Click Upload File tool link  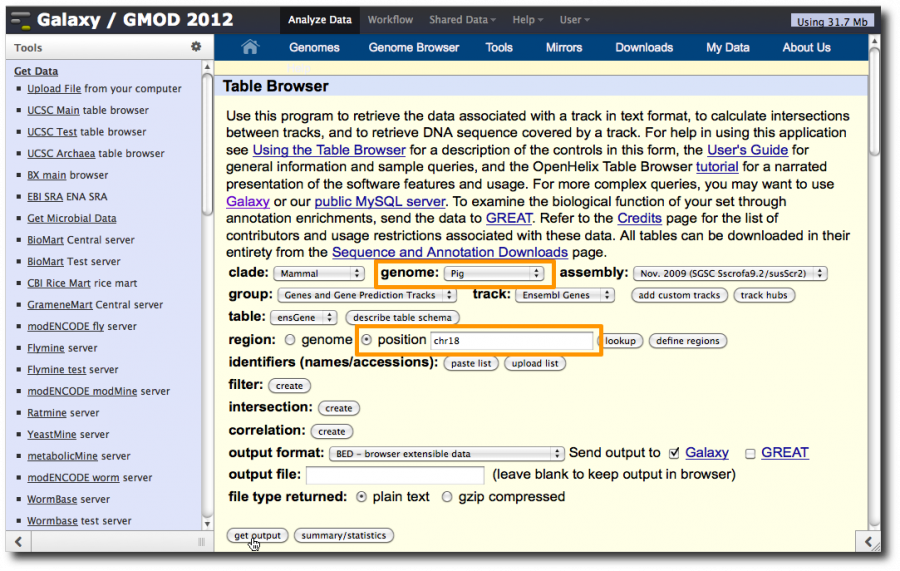(54, 89)
